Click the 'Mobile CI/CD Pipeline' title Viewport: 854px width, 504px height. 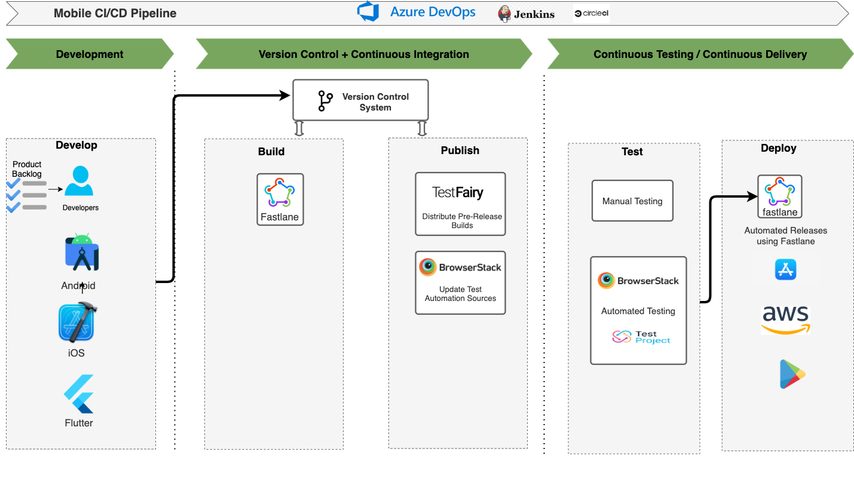(115, 13)
